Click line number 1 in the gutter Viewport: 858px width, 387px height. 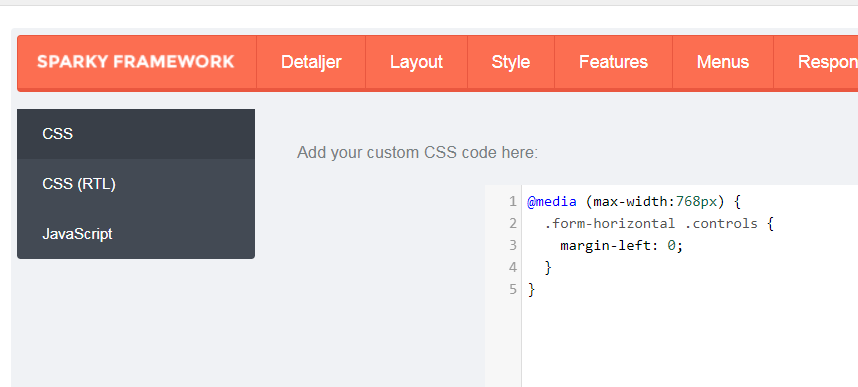point(512,201)
